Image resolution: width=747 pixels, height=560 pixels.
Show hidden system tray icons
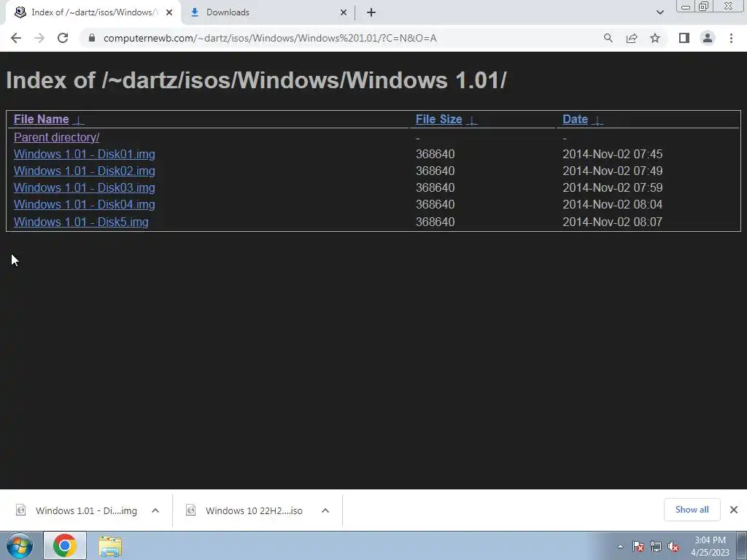click(620, 547)
